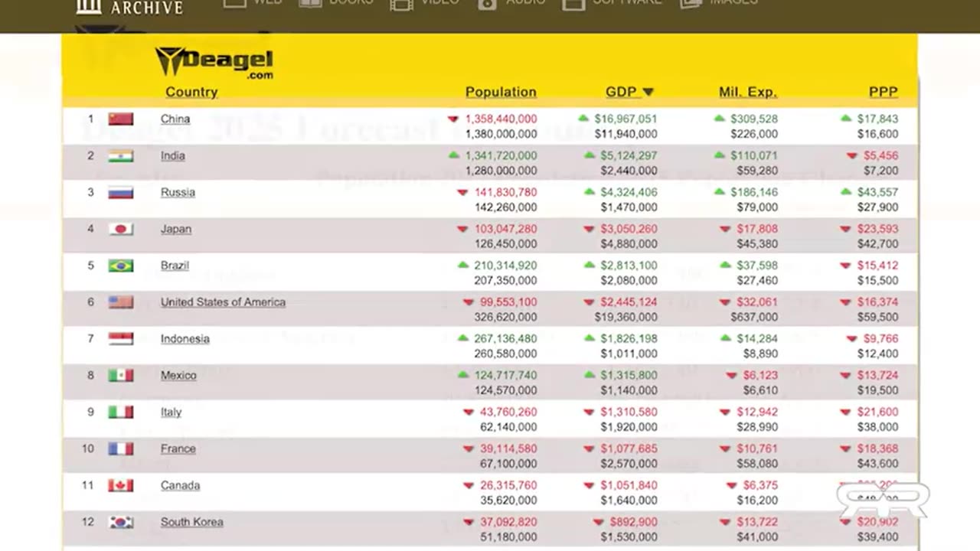Open the Italy country link
This screenshot has height=551, width=980.
tap(171, 412)
